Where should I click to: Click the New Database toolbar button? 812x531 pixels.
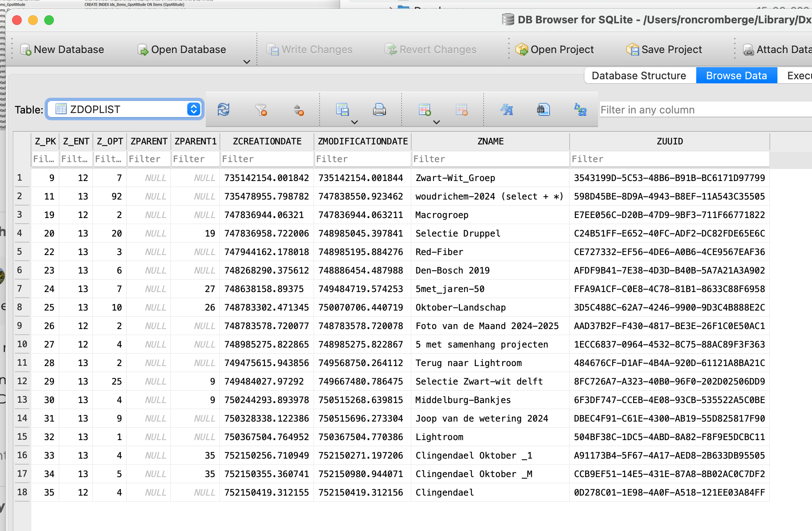pos(62,49)
